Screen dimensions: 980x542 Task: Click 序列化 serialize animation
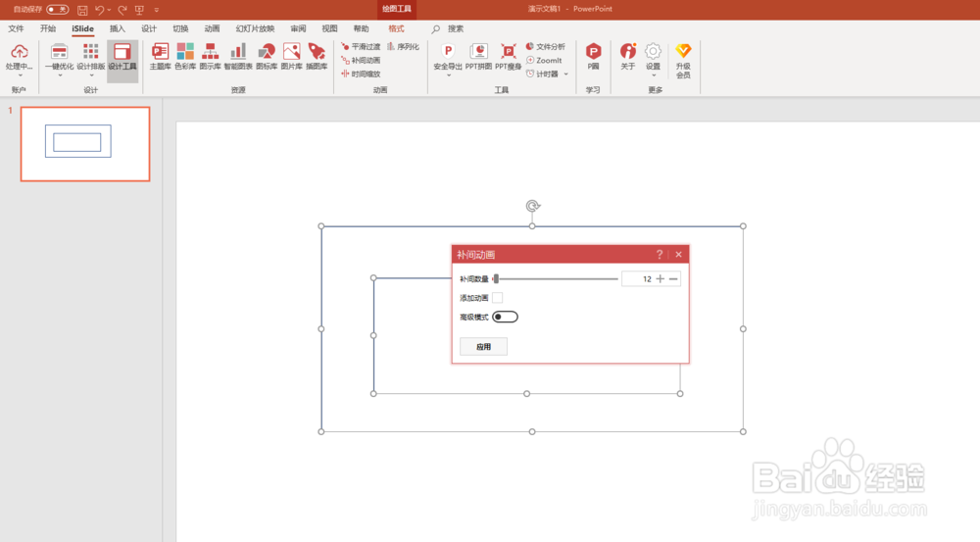[x=403, y=47]
